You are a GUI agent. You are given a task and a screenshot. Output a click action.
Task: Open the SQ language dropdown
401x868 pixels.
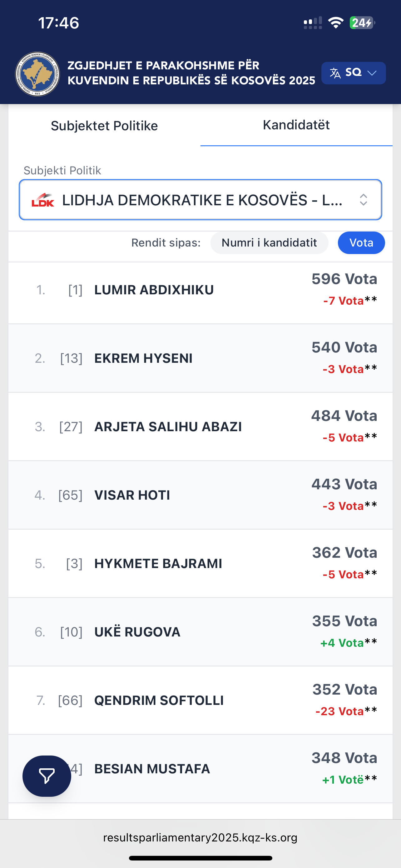(x=353, y=73)
